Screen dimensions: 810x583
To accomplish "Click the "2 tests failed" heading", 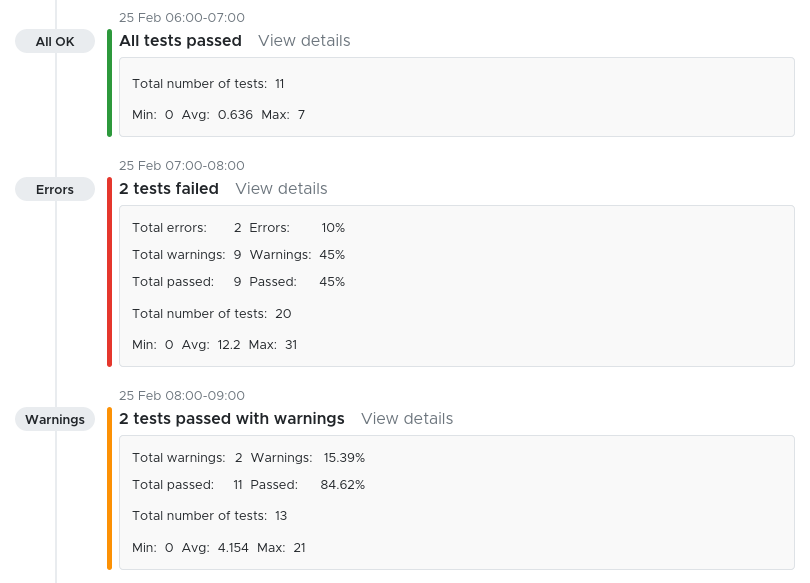I will coord(169,189).
